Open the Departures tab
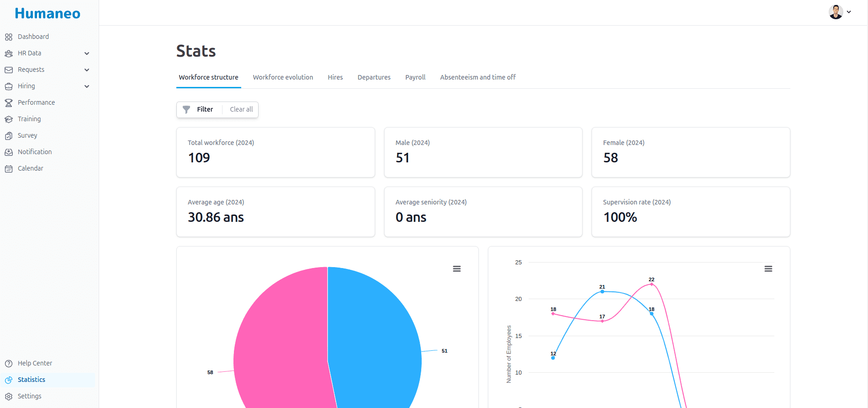The image size is (868, 408). [x=374, y=77]
